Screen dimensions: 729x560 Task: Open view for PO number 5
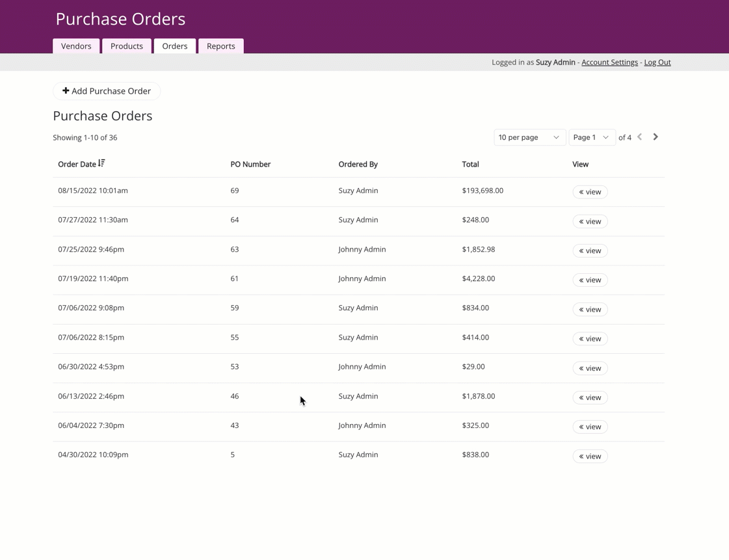click(x=590, y=456)
